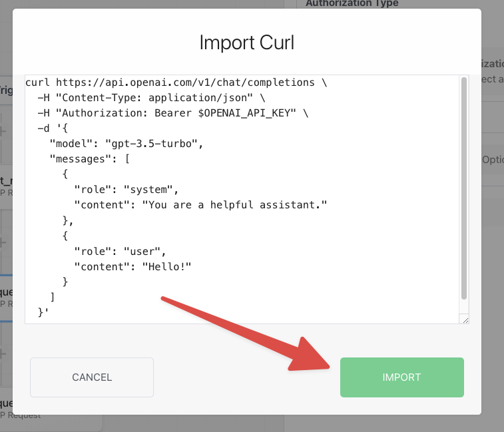Click the dimmed Authorization Type label

(x=352, y=3)
